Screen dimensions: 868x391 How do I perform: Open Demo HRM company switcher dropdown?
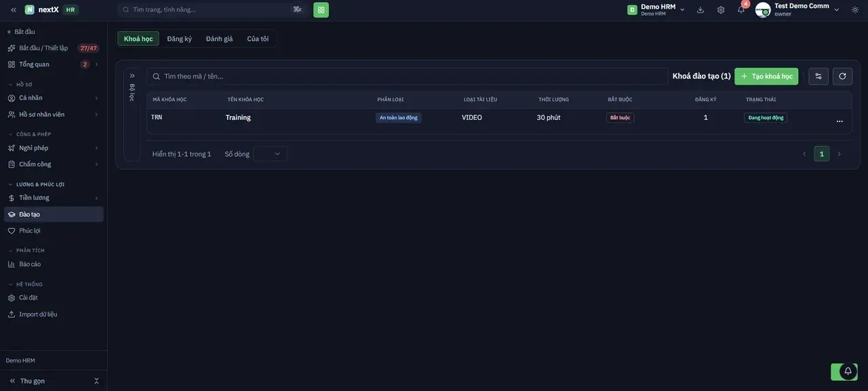656,9
